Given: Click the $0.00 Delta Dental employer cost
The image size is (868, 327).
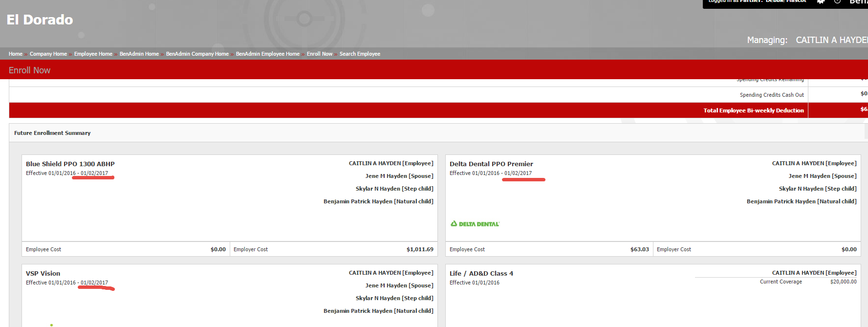Looking at the screenshot, I should coord(849,249).
